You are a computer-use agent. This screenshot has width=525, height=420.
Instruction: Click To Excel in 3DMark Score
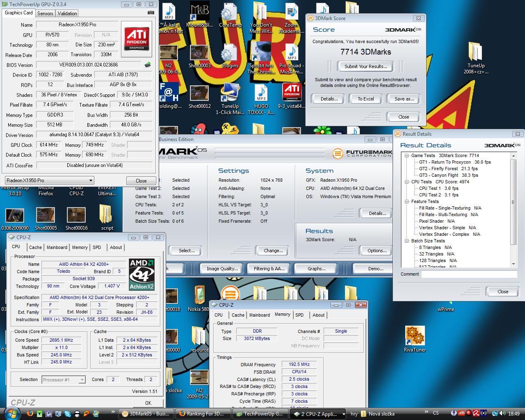365,99
